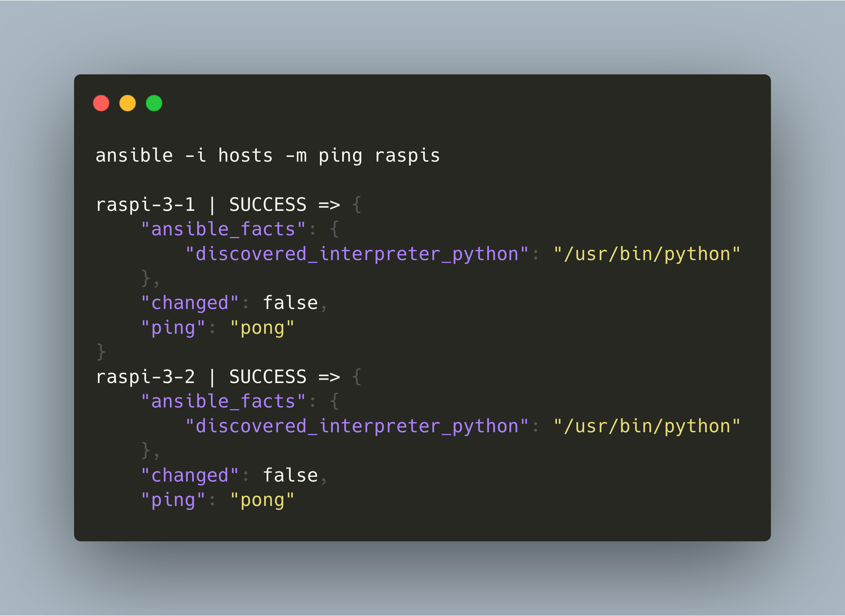The height and width of the screenshot is (616, 845).
Task: Click the first "pong" value
Action: pyautogui.click(x=262, y=328)
